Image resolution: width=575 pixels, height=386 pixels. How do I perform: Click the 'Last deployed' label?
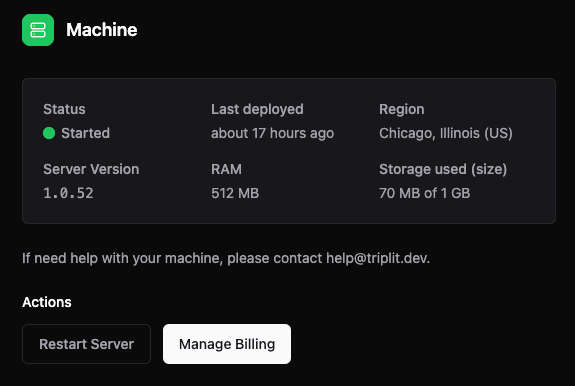257,109
